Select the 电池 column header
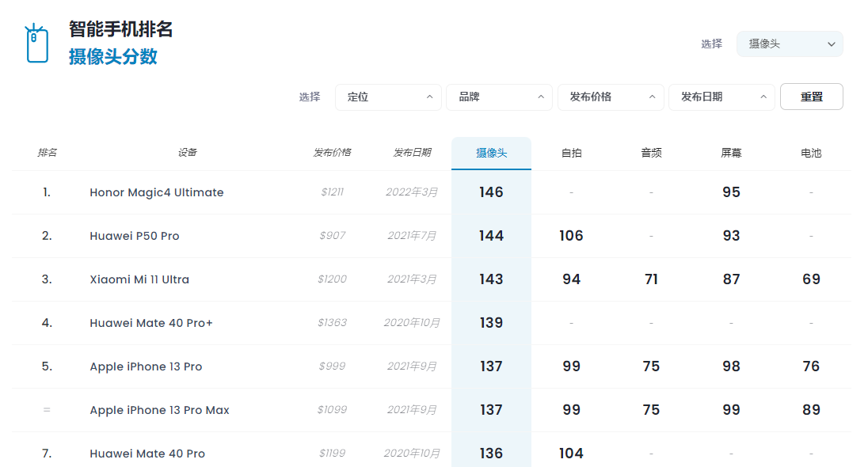 click(811, 153)
